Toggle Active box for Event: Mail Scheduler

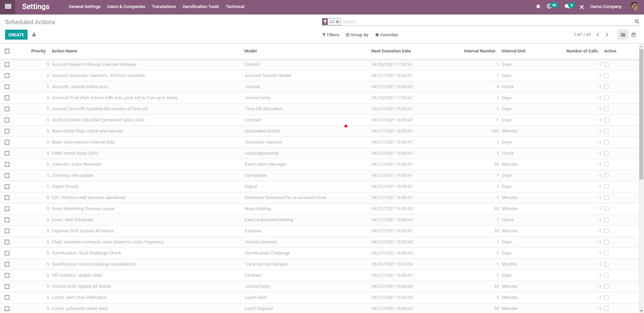(x=607, y=220)
